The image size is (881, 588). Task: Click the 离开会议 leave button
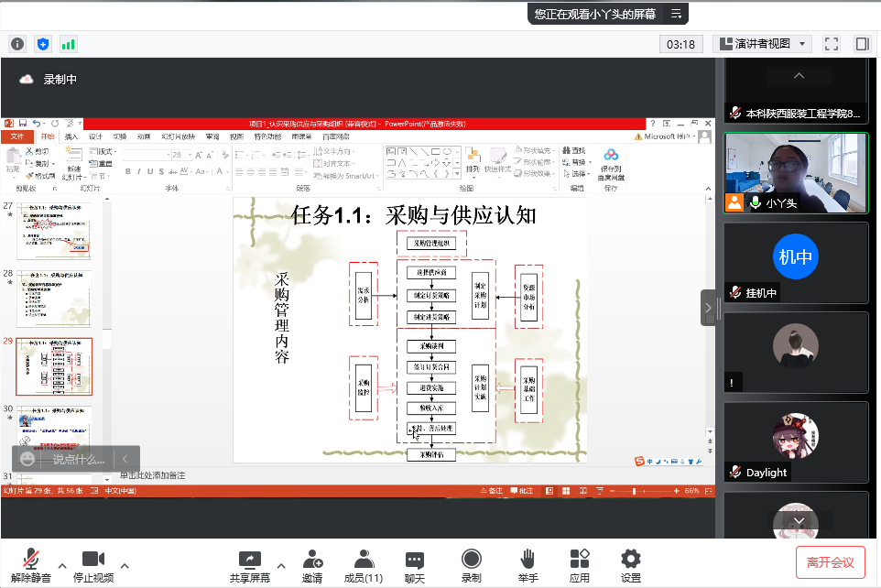click(830, 561)
